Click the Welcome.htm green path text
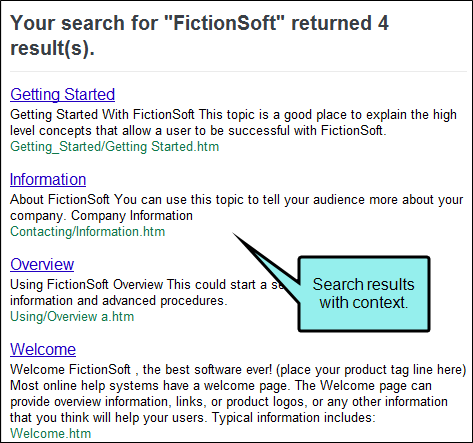This screenshot has width=473, height=443. (51, 434)
